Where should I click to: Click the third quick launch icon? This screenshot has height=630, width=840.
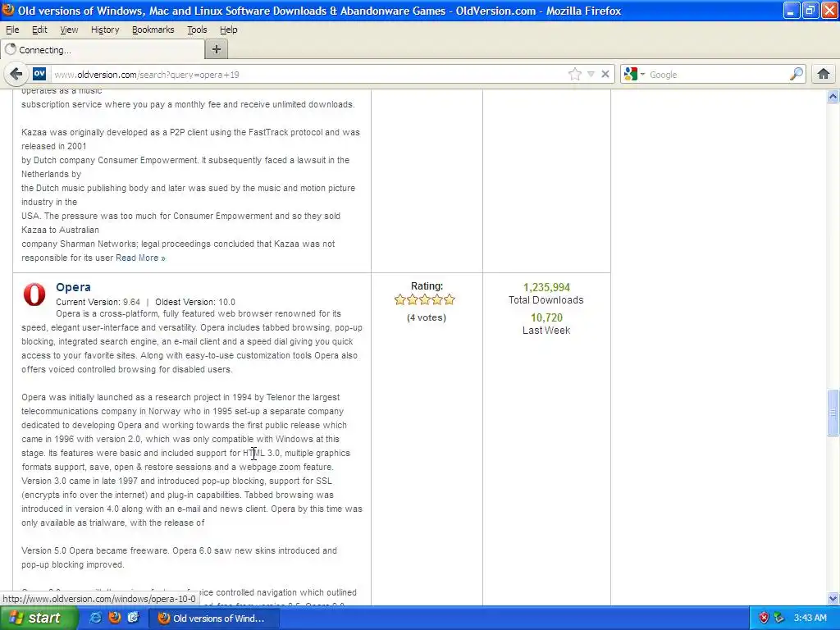[x=134, y=618]
